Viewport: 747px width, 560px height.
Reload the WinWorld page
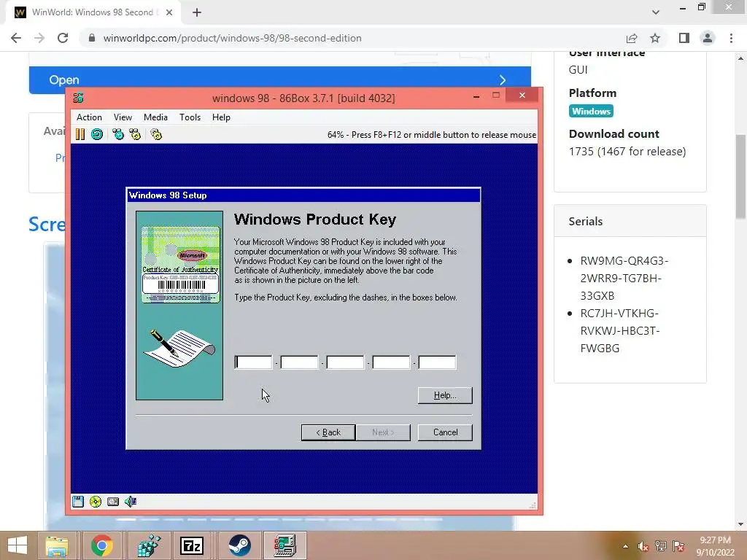coord(63,38)
